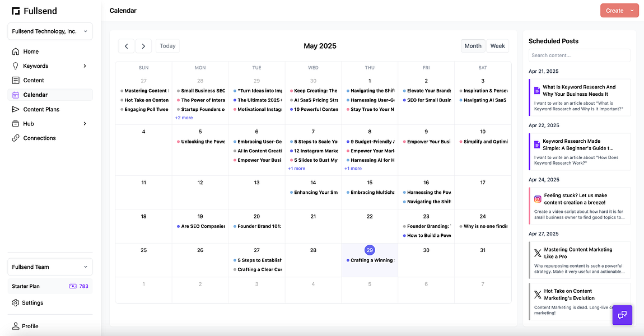Expand '+1 more' on Thursday May 8

pyautogui.click(x=353, y=169)
